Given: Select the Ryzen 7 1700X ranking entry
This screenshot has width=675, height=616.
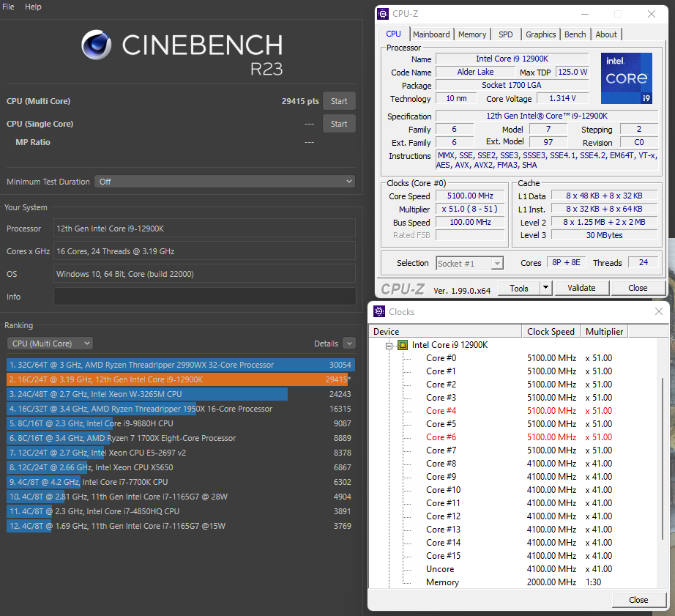Looking at the screenshot, I should (181, 438).
